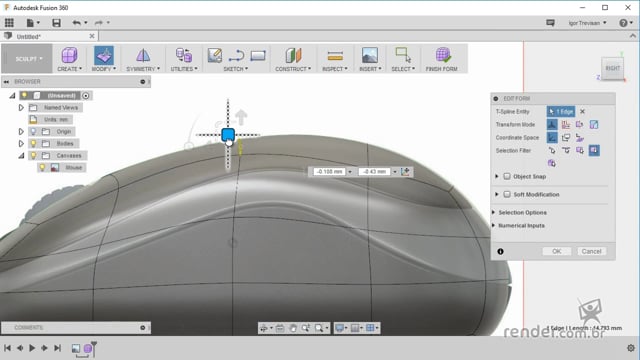Click the Construct plane icon

(x=293, y=56)
